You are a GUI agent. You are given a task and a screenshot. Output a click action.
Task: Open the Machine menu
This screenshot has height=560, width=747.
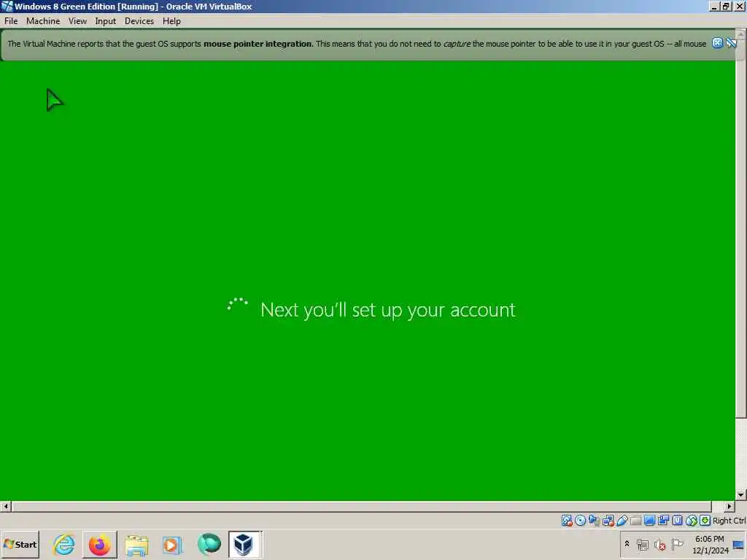43,21
